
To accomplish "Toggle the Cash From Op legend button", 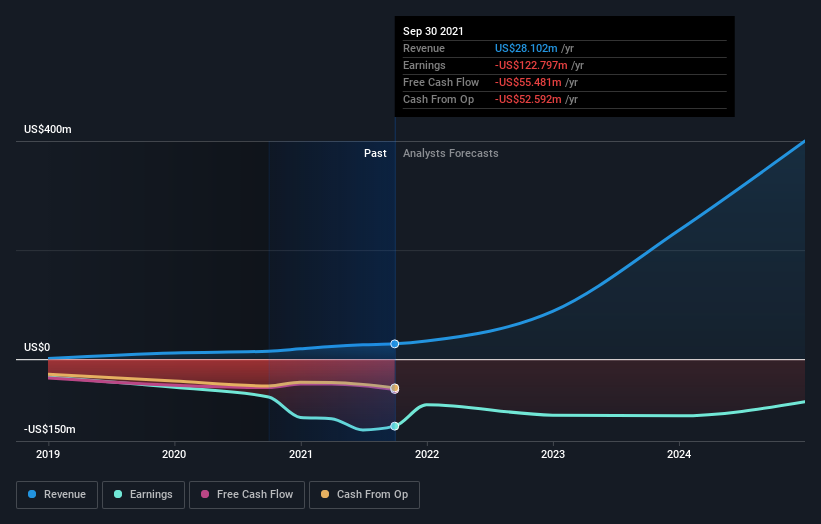I will tap(364, 495).
